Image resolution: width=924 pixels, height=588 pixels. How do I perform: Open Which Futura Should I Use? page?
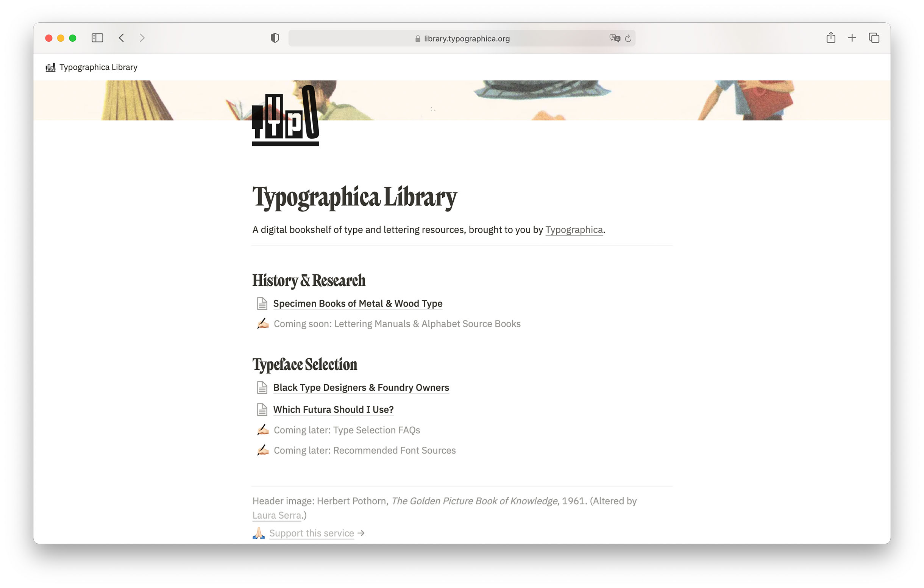coord(333,410)
